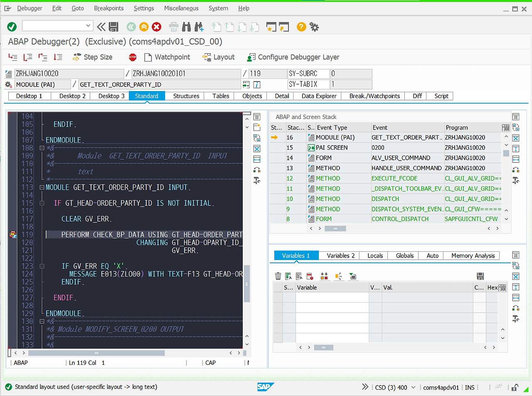Click the Step Size button
This screenshot has height=396, width=532.
tap(92, 57)
